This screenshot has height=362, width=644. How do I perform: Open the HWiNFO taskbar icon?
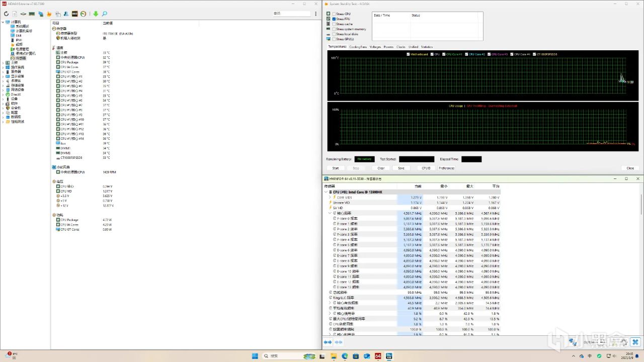pos(389,356)
